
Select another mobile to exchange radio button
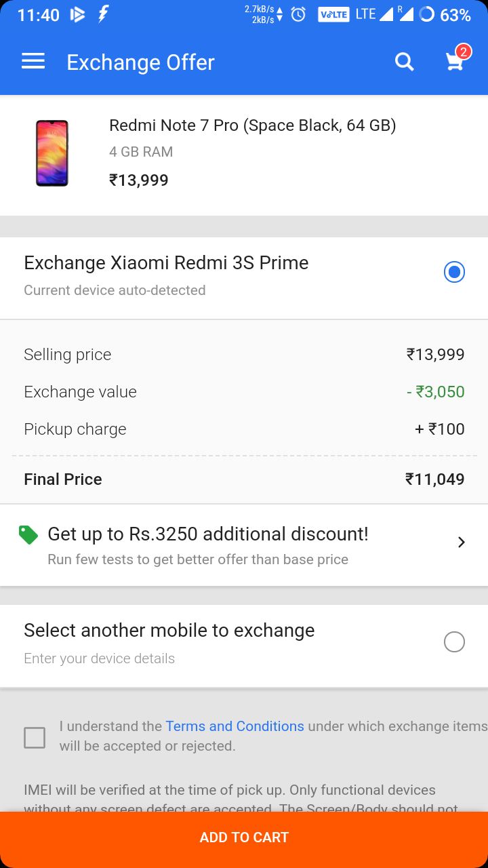454,642
